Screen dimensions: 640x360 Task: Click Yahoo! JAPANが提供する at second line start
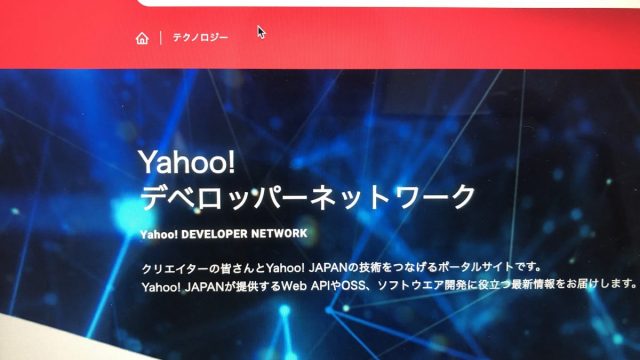tap(211, 287)
